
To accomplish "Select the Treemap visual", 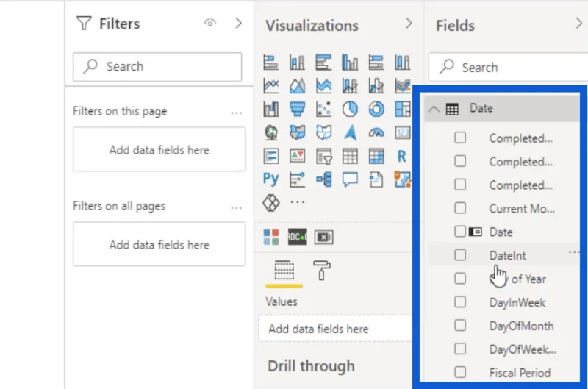I will 402,109.
